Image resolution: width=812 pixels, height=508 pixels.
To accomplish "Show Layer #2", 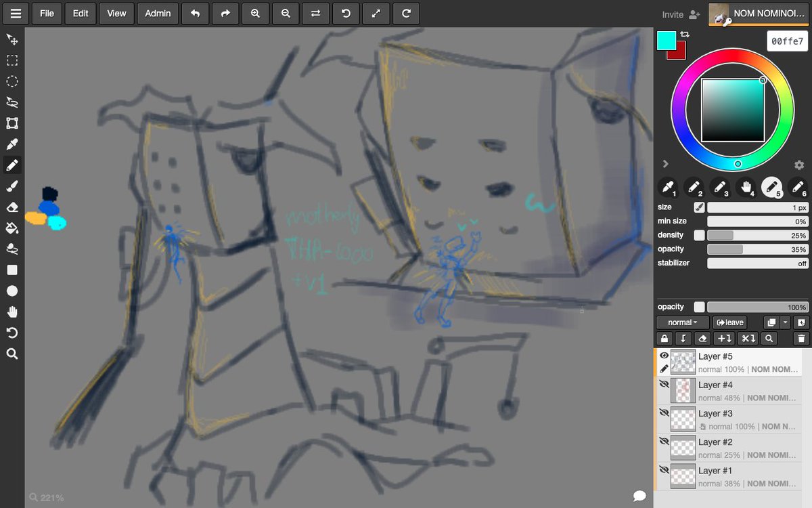I will (664, 441).
